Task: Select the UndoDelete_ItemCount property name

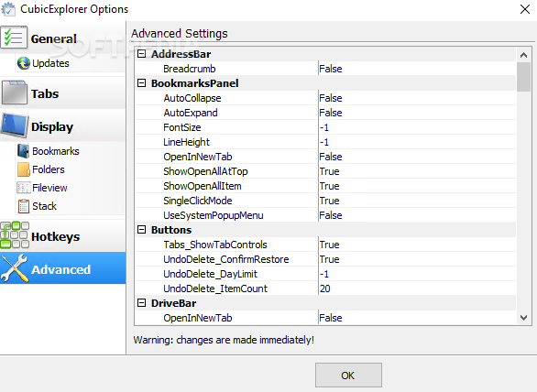Action: [215, 289]
